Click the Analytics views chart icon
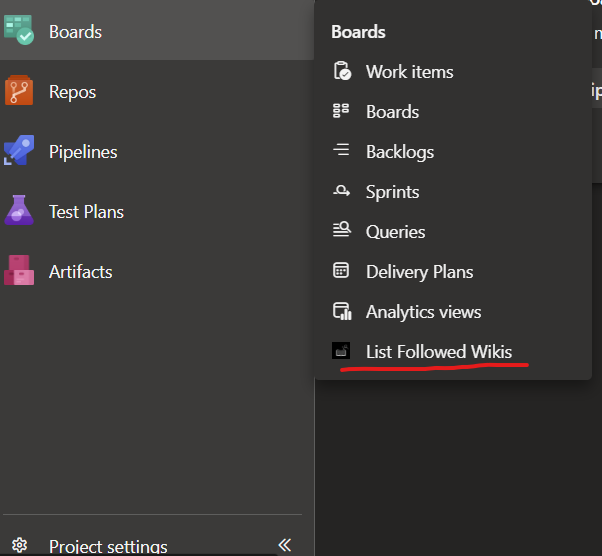The height and width of the screenshot is (556, 602). pyautogui.click(x=342, y=311)
